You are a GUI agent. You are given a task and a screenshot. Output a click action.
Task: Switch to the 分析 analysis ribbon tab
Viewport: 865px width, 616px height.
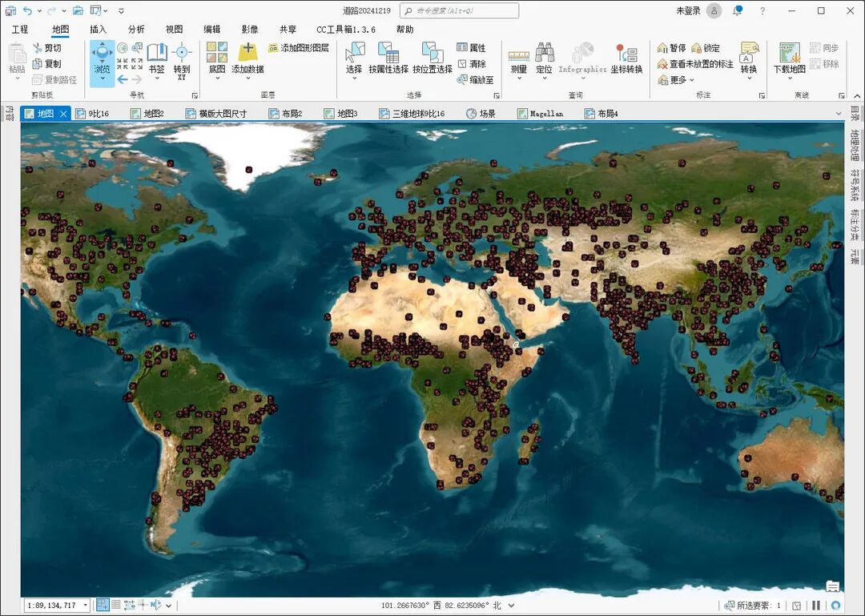point(136,30)
